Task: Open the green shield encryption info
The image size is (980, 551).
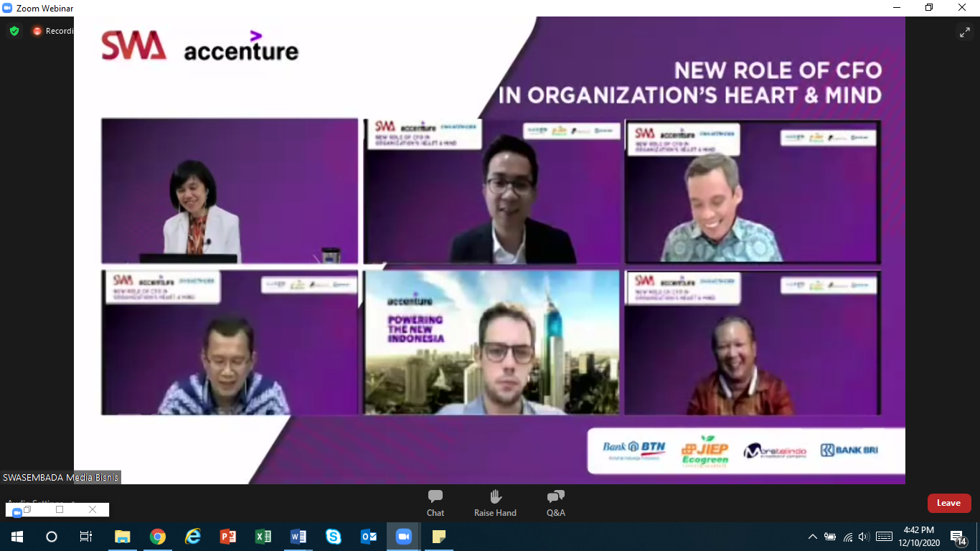Action: click(14, 31)
